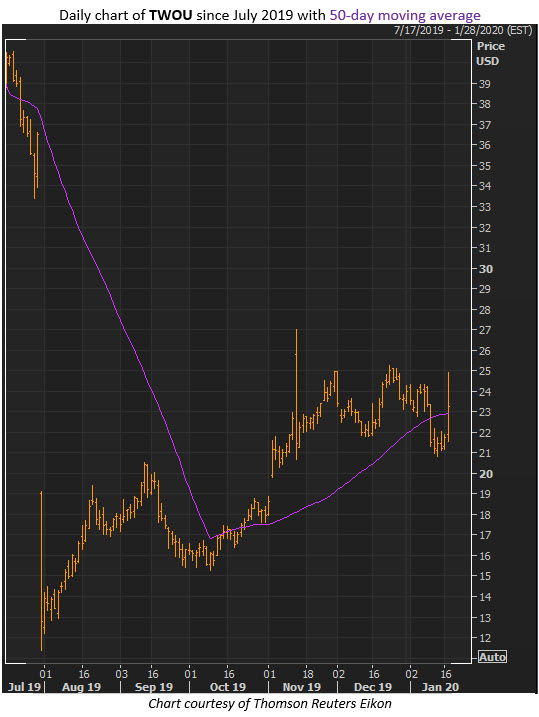The height and width of the screenshot is (717, 539).
Task: Click the November price spike bar near 27
Action: (x=296, y=394)
